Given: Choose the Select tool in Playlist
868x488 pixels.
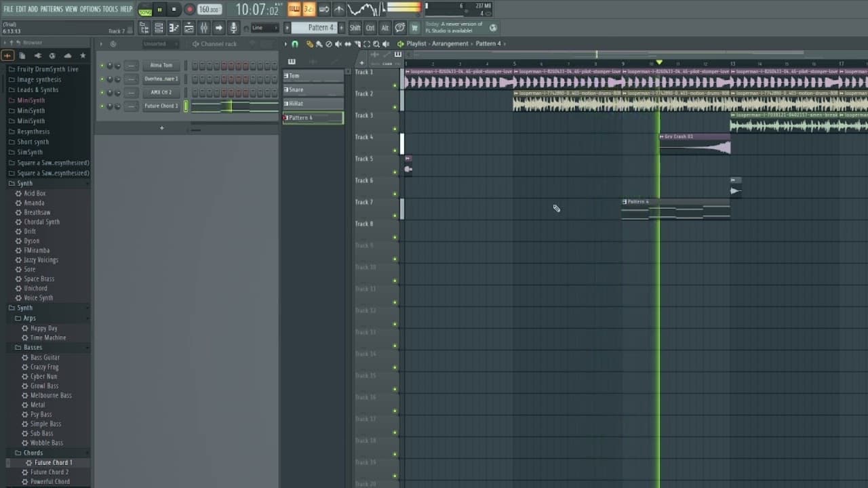Looking at the screenshot, I should click(367, 44).
